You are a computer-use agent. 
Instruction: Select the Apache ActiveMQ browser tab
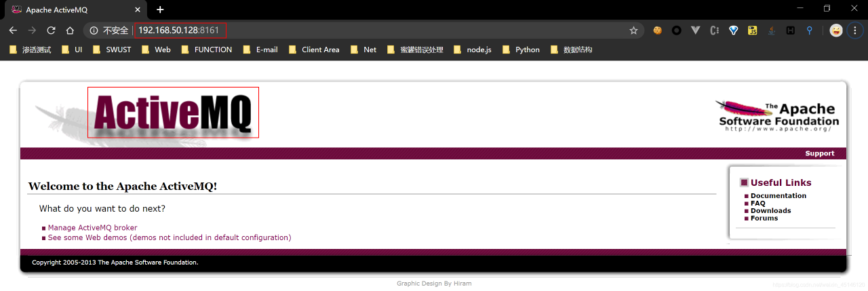[76, 10]
